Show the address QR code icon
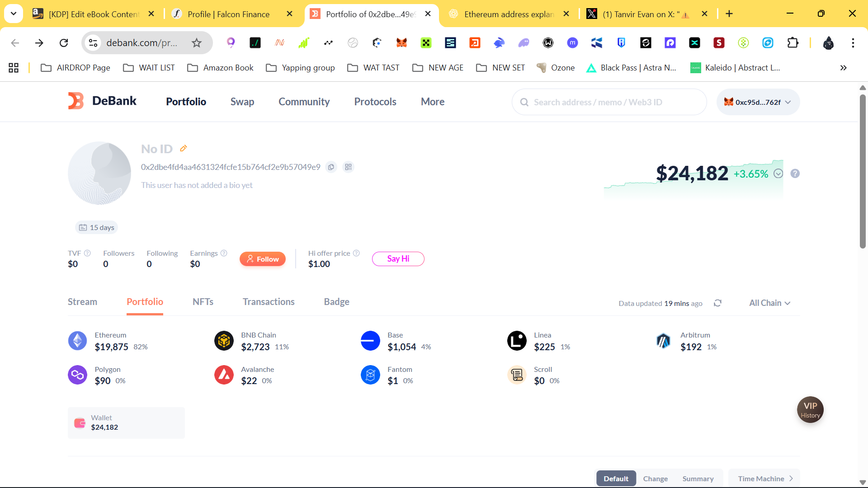This screenshot has width=868, height=488. 348,167
